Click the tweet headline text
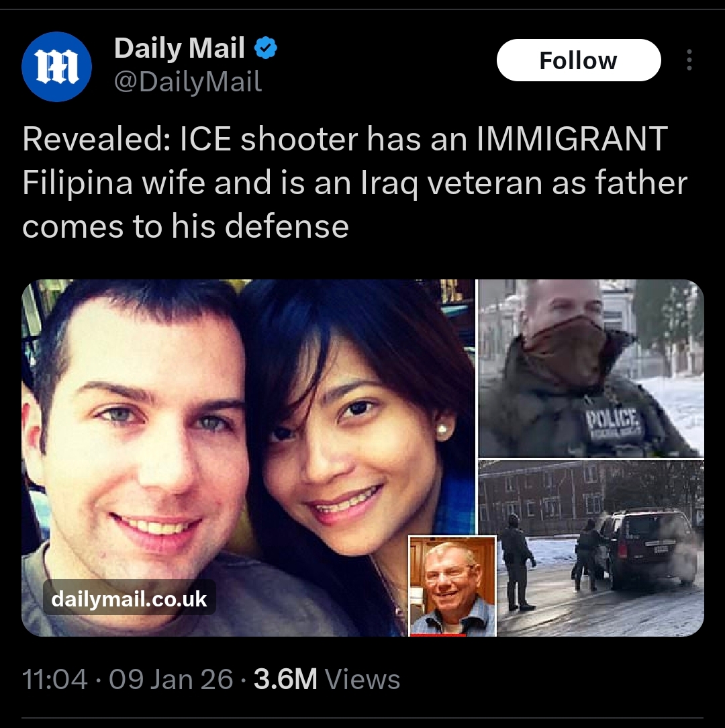The image size is (725, 728). pos(355,183)
